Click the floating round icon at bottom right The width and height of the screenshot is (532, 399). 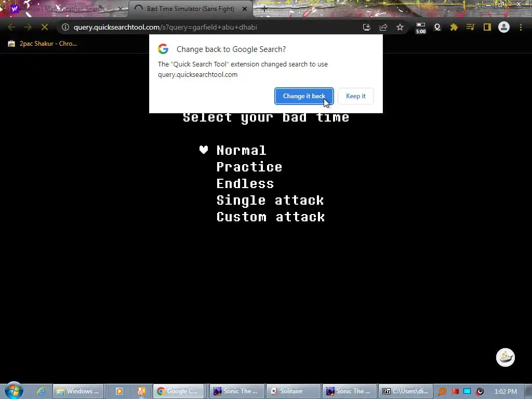pos(506,357)
